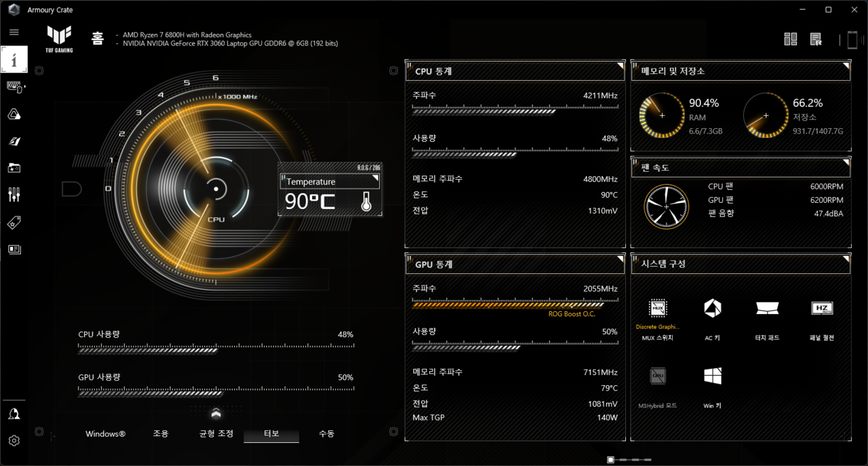The image size is (868, 466).
Task: Select the 터보 performance mode
Action: (x=271, y=433)
